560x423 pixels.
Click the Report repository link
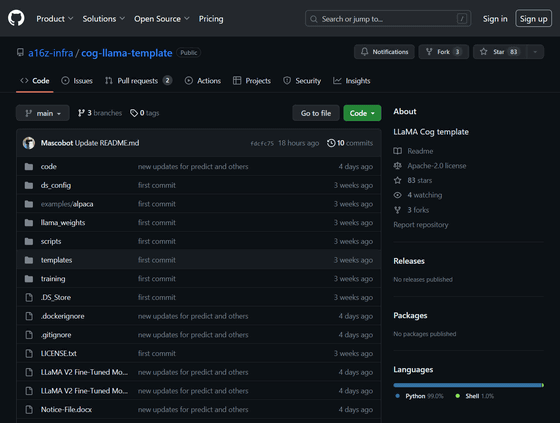[x=421, y=225]
